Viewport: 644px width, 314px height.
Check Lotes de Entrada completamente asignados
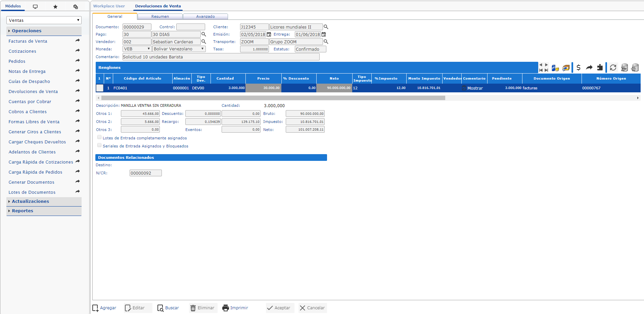point(99,137)
